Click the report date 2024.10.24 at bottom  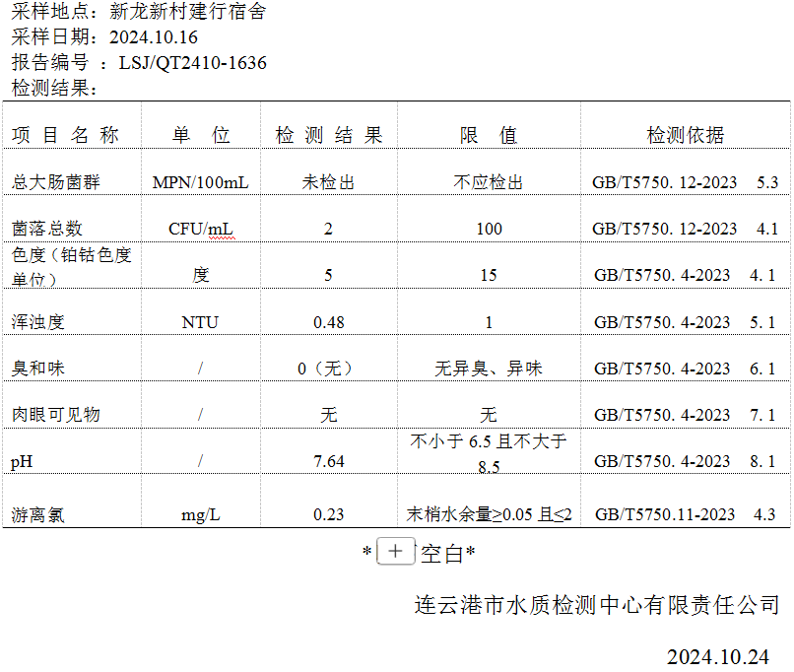[717, 656]
